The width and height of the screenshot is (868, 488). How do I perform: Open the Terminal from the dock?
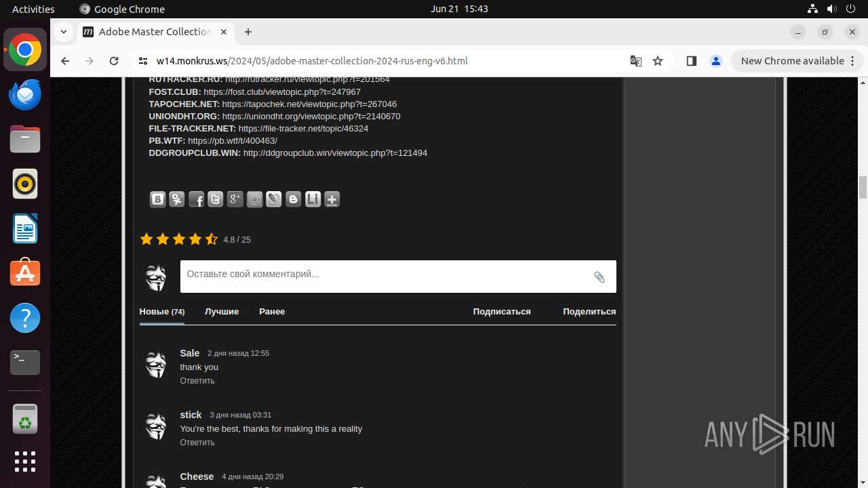(x=25, y=363)
